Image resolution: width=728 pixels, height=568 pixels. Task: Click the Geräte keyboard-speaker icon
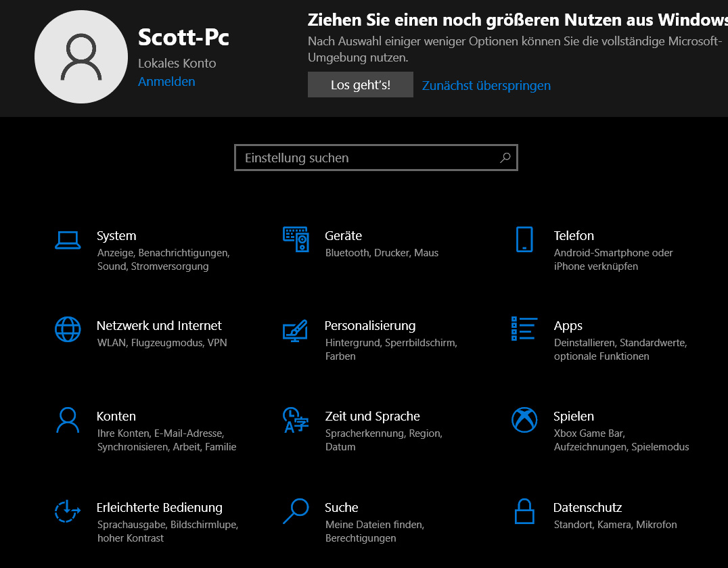[296, 239]
